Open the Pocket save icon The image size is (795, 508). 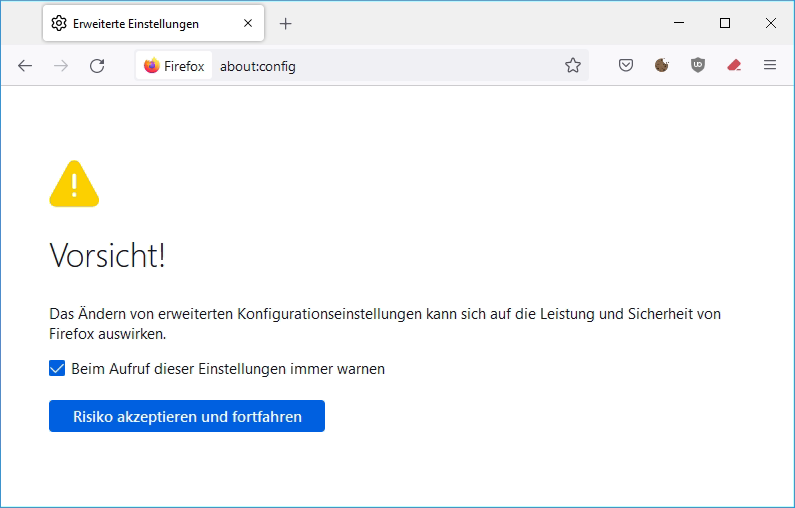click(626, 65)
